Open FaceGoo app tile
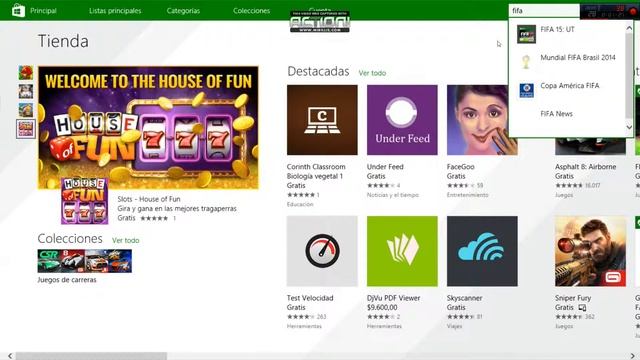Screen dimensions: 640x360 click(x=478, y=120)
